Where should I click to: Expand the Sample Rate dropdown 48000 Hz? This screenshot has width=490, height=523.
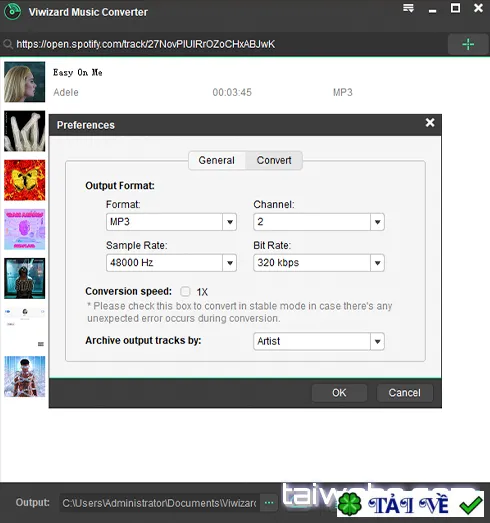[x=171, y=263]
